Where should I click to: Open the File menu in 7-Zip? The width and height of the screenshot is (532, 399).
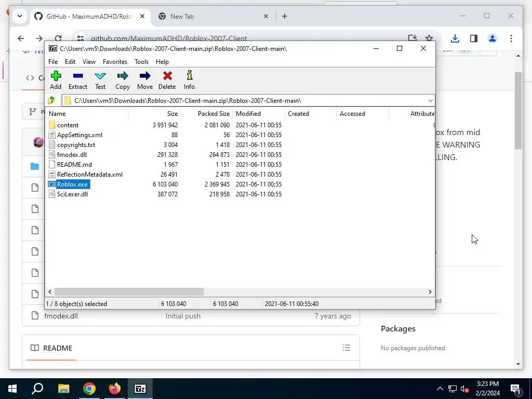tap(53, 62)
